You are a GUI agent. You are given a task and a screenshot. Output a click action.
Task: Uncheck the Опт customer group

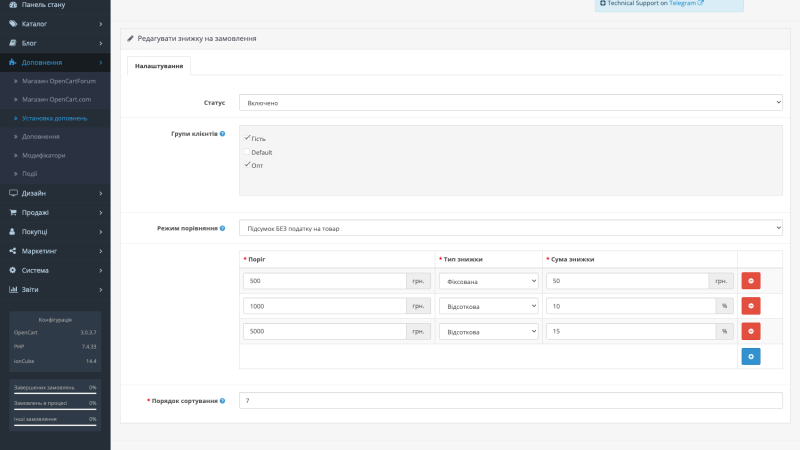pyautogui.click(x=247, y=165)
